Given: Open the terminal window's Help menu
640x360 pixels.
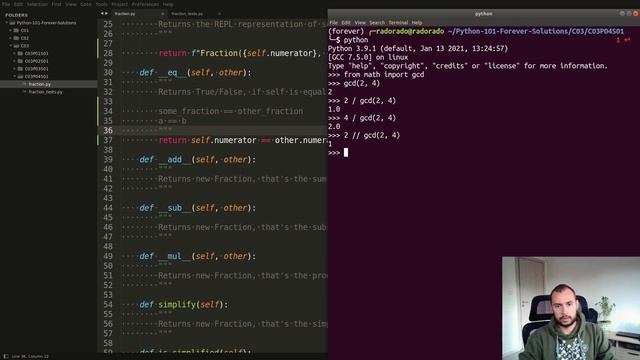Looking at the screenshot, I should pos(417,22).
